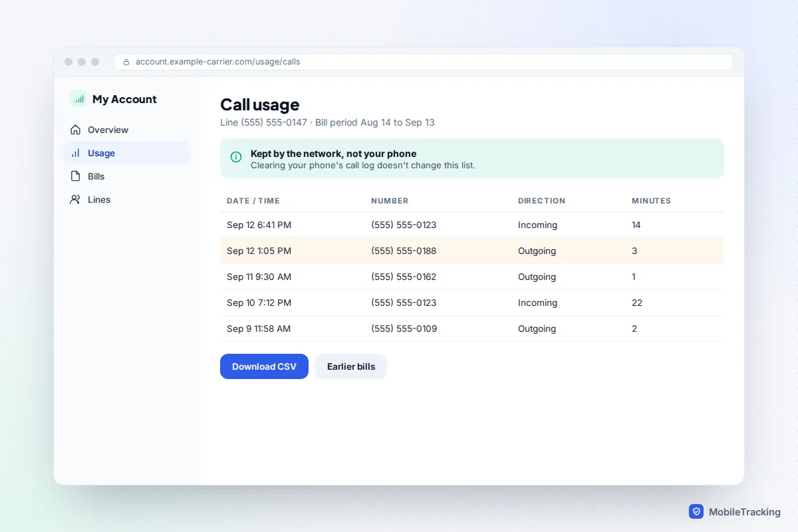Viewport: 798px width, 532px height.
Task: Click the DIRECTION column header
Action: click(x=541, y=201)
